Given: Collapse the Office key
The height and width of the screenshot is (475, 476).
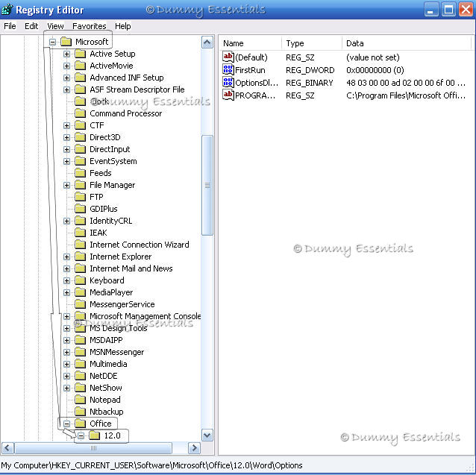Looking at the screenshot, I should (67, 424).
